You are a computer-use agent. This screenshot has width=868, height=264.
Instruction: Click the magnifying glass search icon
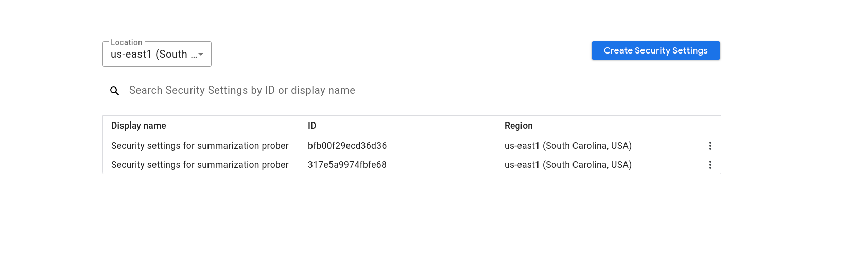click(x=115, y=91)
